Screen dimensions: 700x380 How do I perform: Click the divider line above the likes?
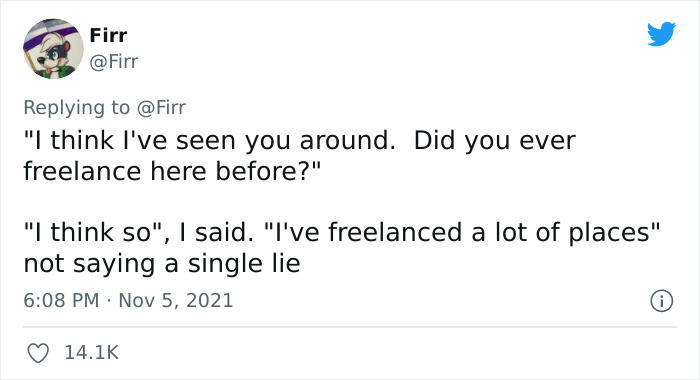(x=350, y=327)
